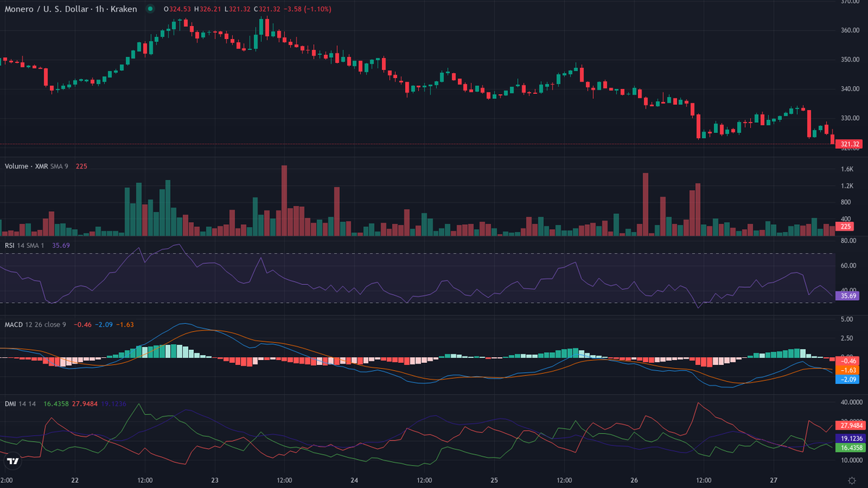This screenshot has height=488, width=868.
Task: Click the 16.4358 DMI axis tag
Action: coord(850,448)
